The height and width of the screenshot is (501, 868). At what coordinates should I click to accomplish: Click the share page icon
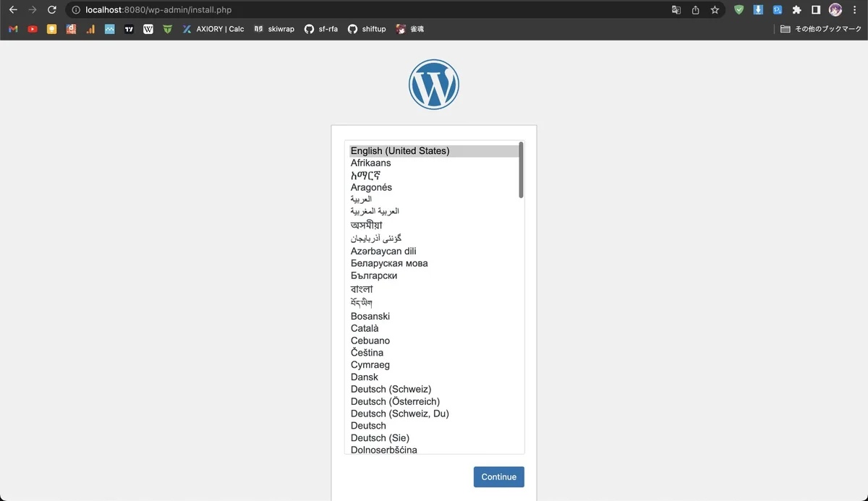(x=695, y=10)
